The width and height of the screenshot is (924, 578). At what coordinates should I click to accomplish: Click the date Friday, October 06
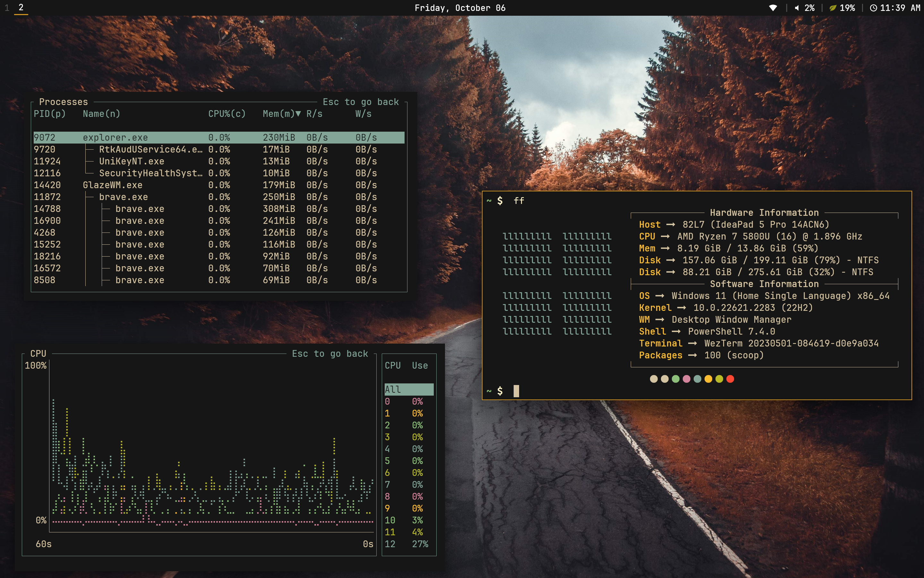(x=460, y=8)
